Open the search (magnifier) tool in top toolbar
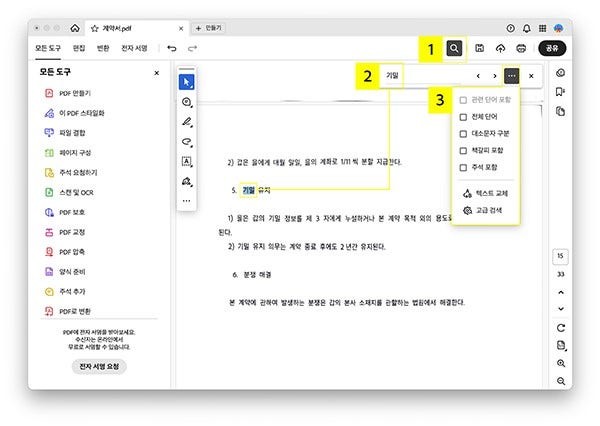 coord(454,48)
